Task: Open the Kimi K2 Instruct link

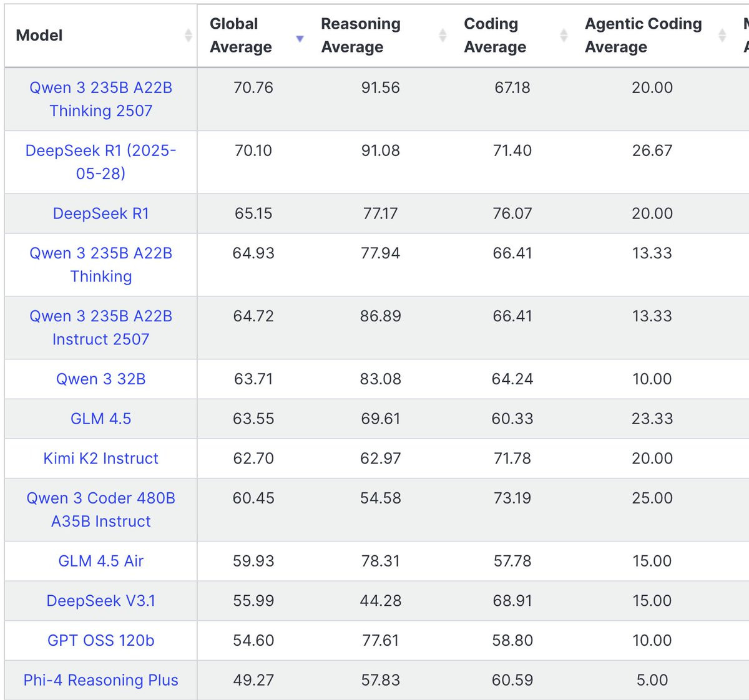Action: click(x=101, y=459)
